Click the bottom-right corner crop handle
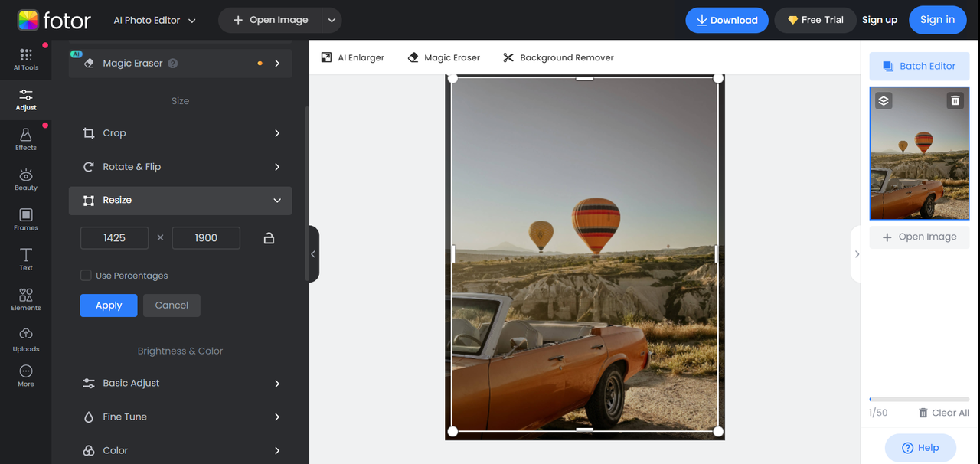The image size is (980, 464). pos(718,432)
